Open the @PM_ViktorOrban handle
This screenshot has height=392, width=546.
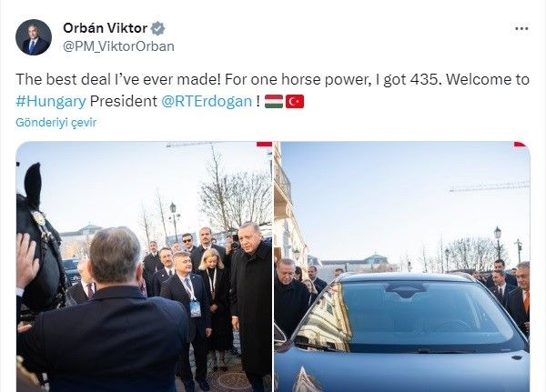(x=118, y=46)
